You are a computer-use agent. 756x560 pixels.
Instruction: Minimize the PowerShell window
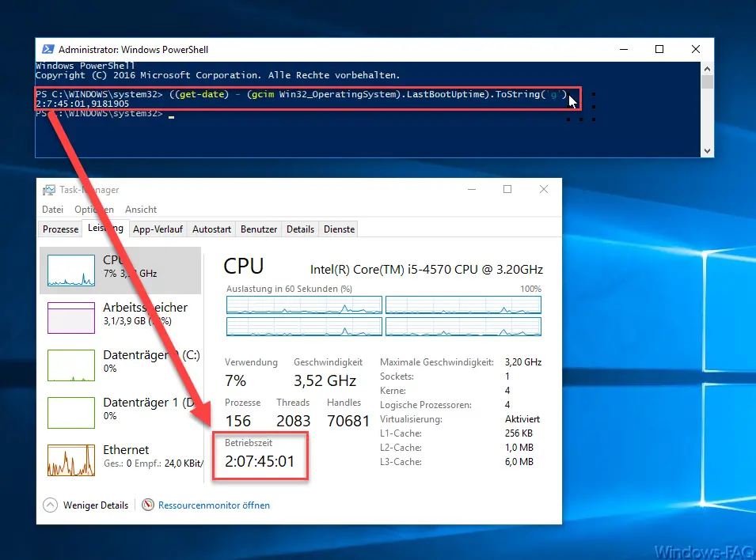coord(624,49)
